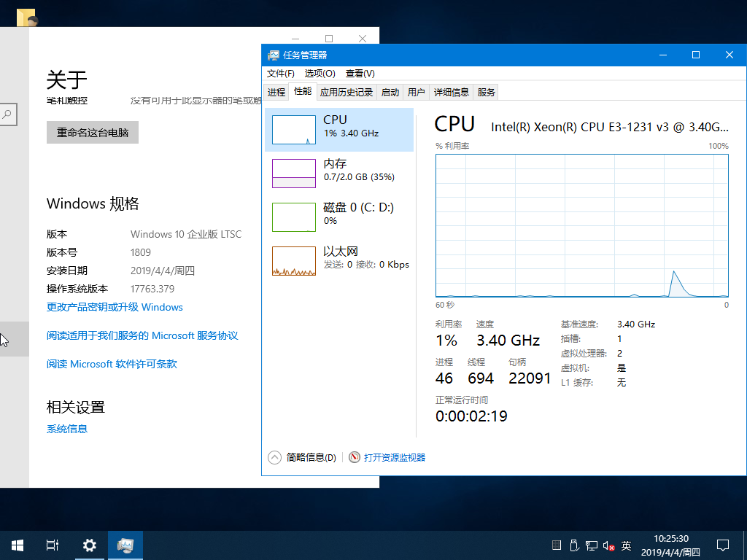Collapse to 简略信息 with the chevron icon
The image size is (747, 560).
coord(274,458)
